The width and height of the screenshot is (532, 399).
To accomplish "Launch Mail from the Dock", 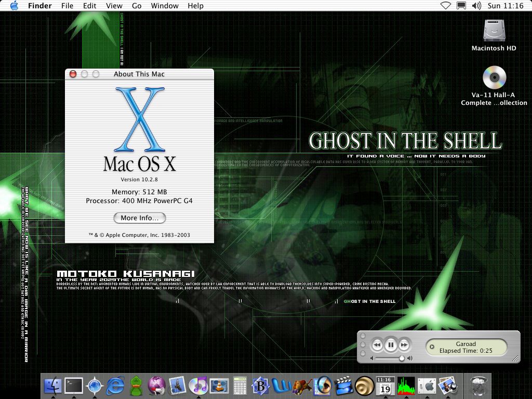I will pos(177,385).
